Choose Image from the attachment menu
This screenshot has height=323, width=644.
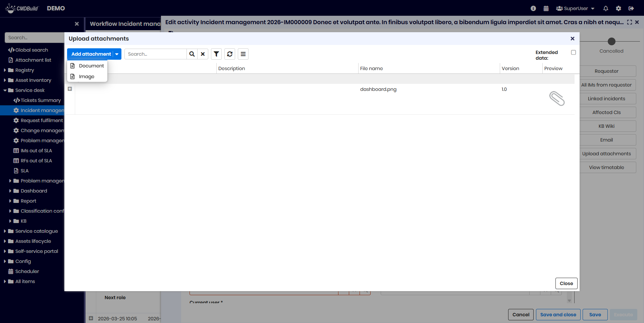[87, 76]
